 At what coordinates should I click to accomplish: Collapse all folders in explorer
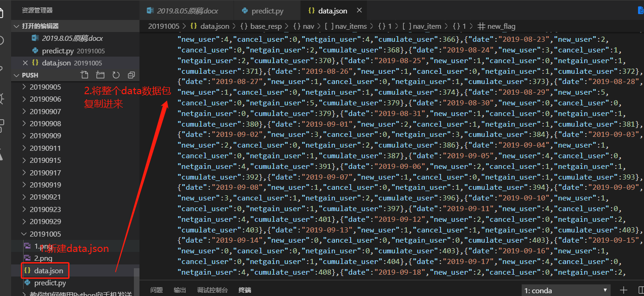[131, 75]
